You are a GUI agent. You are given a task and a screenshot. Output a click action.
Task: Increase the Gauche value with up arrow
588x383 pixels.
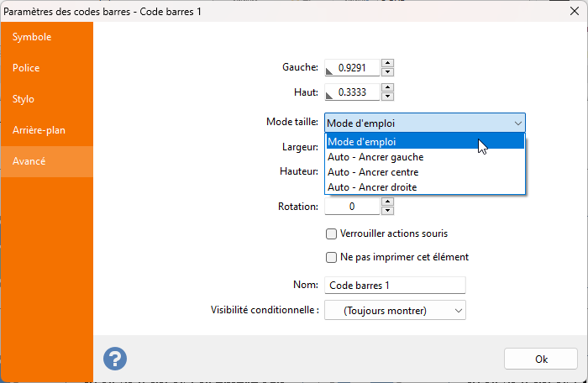387,63
